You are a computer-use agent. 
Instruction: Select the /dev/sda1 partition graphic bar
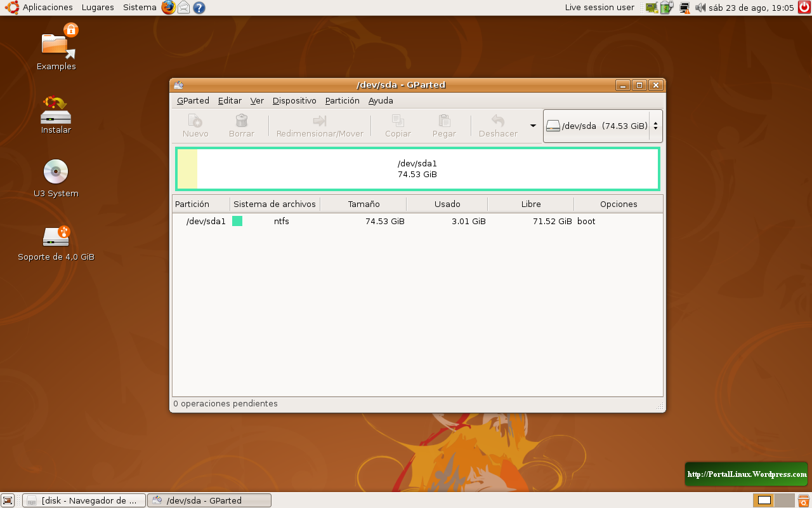click(417, 169)
